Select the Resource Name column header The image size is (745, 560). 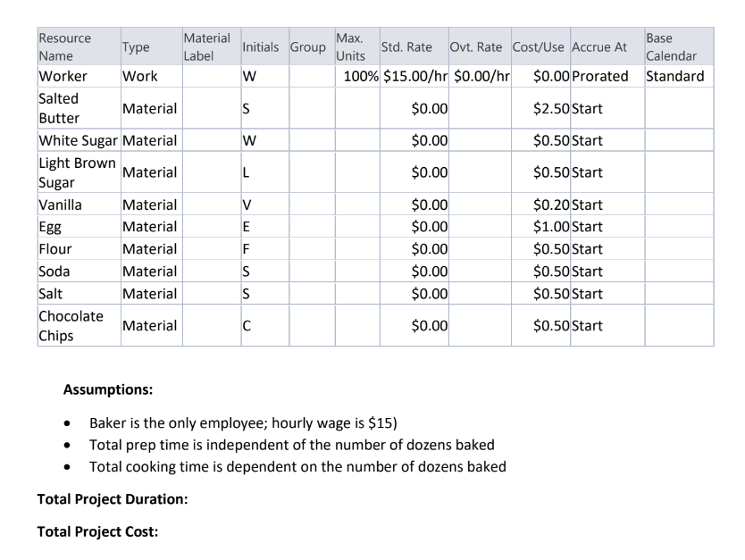click(x=67, y=45)
